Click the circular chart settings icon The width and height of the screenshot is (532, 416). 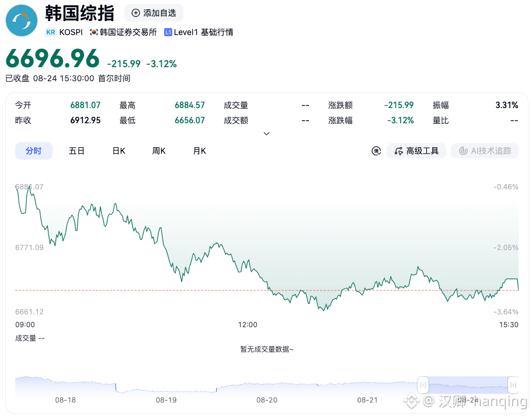point(376,151)
